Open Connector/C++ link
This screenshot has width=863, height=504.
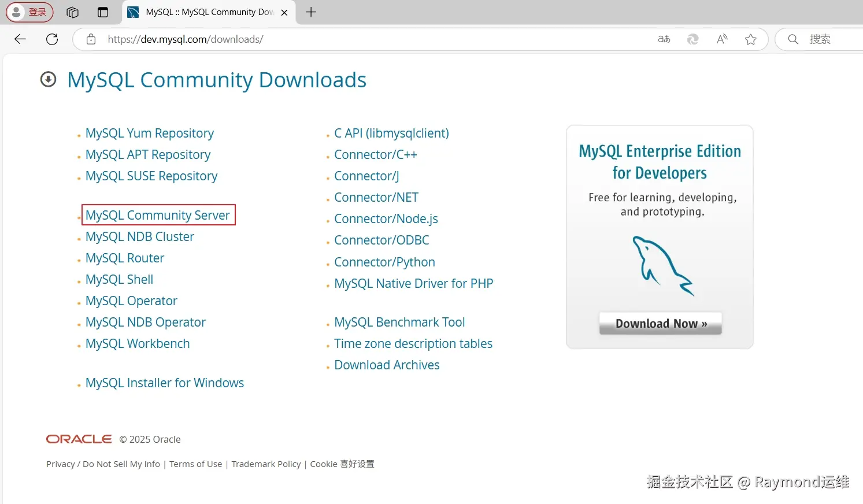click(376, 155)
